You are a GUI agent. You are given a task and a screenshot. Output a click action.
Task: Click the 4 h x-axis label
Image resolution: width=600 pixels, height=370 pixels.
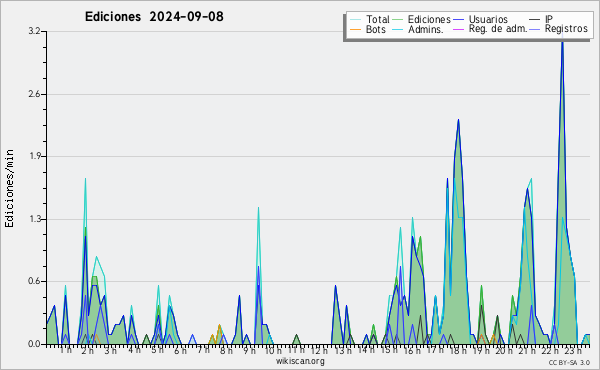click(134, 350)
